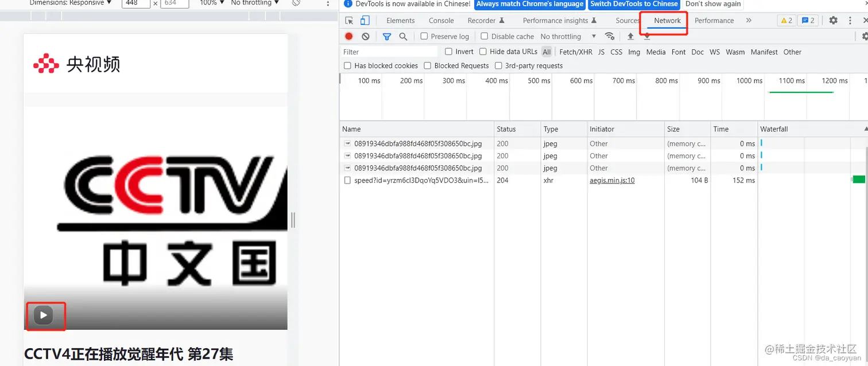Viewport: 868px width, 366px height.
Task: Toggle the network filter funnel icon
Action: point(387,36)
